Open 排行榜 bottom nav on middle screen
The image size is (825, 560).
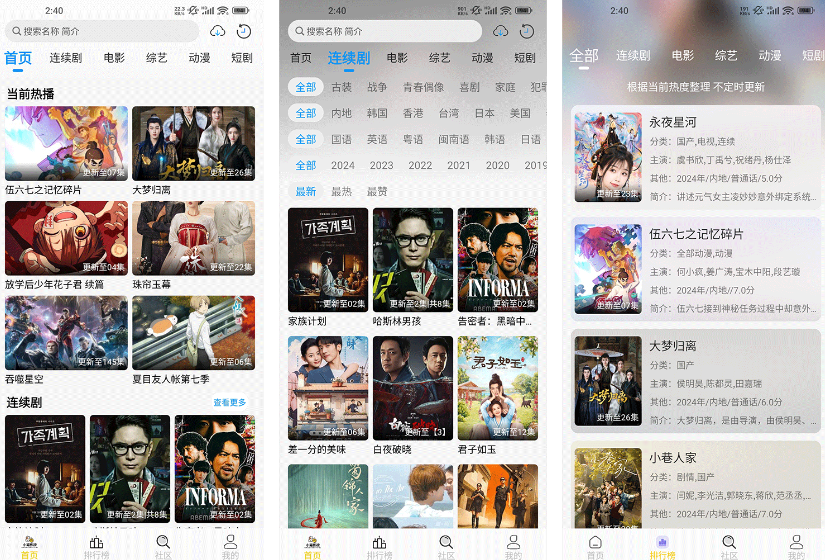click(379, 547)
